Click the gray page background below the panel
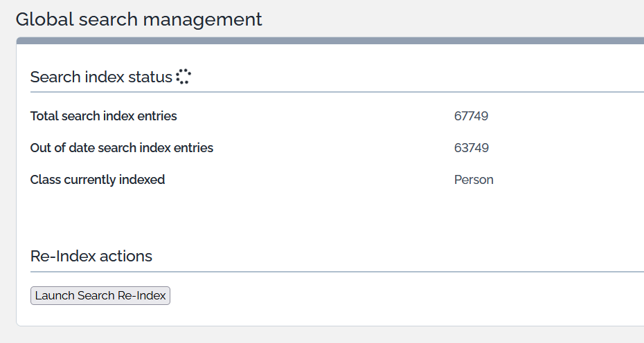Viewport: 644px width, 343px height. 330,335
